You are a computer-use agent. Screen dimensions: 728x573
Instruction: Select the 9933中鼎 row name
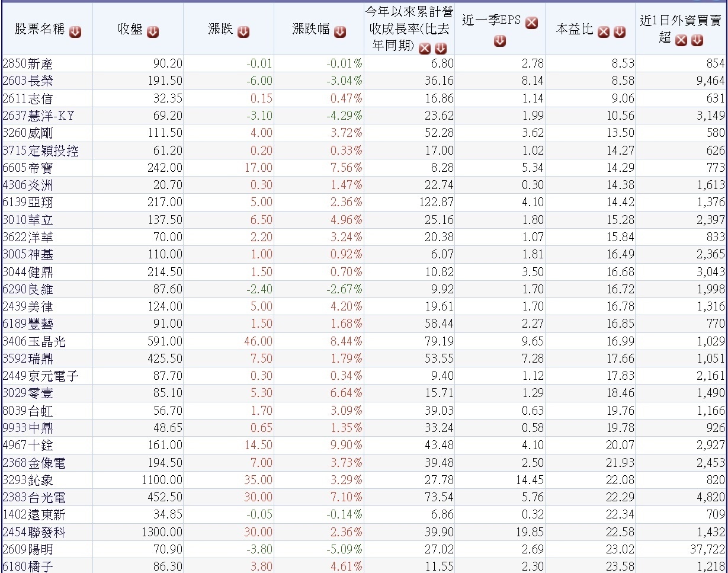click(x=27, y=428)
